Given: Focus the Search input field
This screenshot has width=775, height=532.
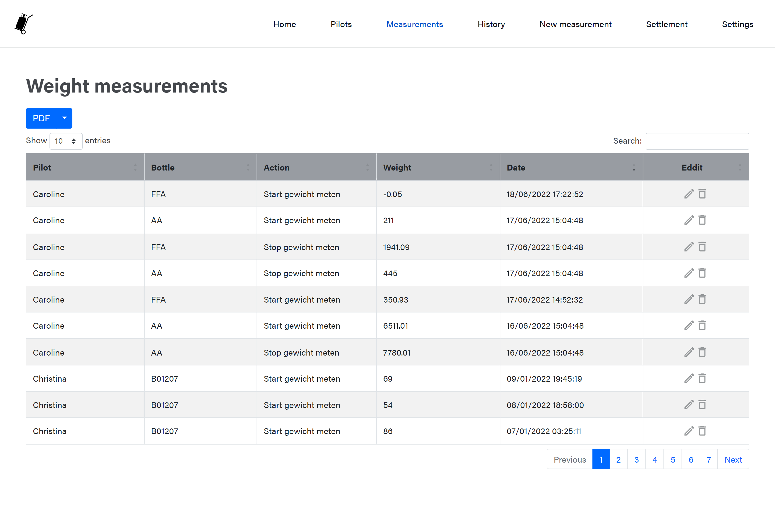Looking at the screenshot, I should point(697,141).
